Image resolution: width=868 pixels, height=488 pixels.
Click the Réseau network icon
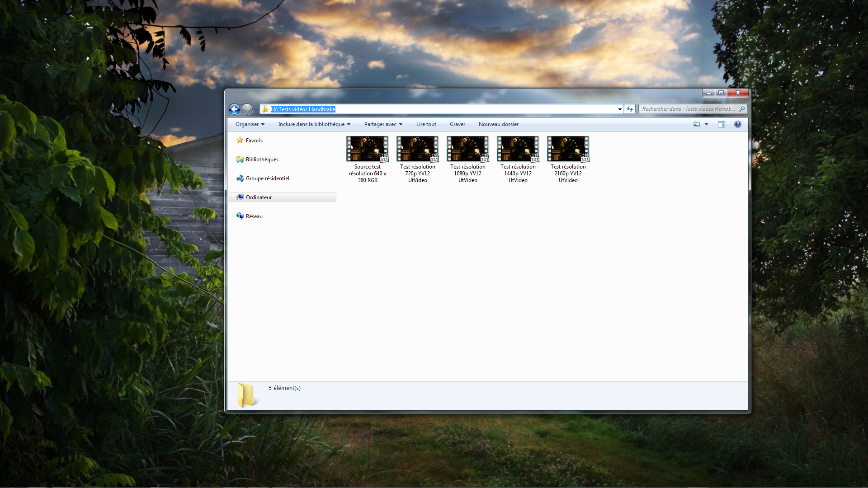coord(240,216)
